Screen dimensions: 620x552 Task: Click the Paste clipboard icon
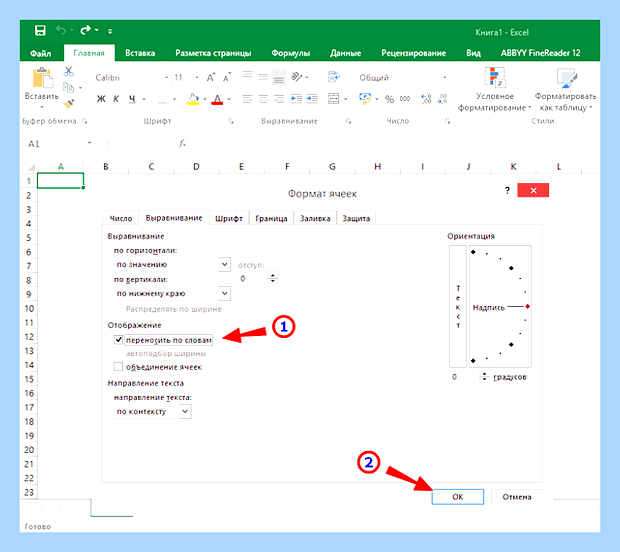pyautogui.click(x=42, y=78)
